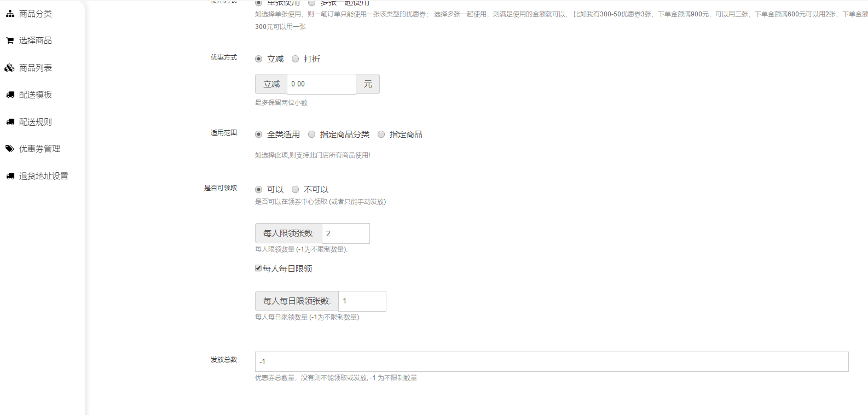868x415 pixels.
Task: Click the truck icon beside 退货地址设置
Action: [10, 176]
